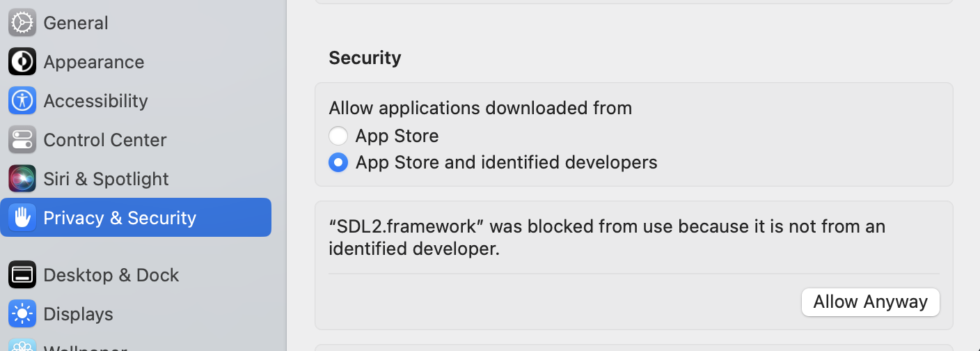This screenshot has width=980, height=351.
Task: Choose the Siri & Spotlight label in the sidebar
Action: pos(106,179)
